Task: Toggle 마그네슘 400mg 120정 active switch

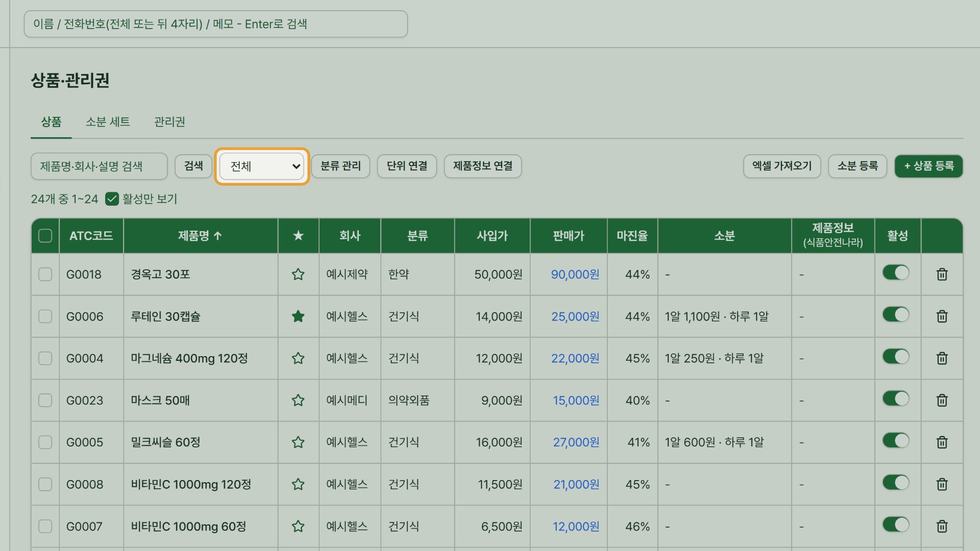Action: coord(896,356)
